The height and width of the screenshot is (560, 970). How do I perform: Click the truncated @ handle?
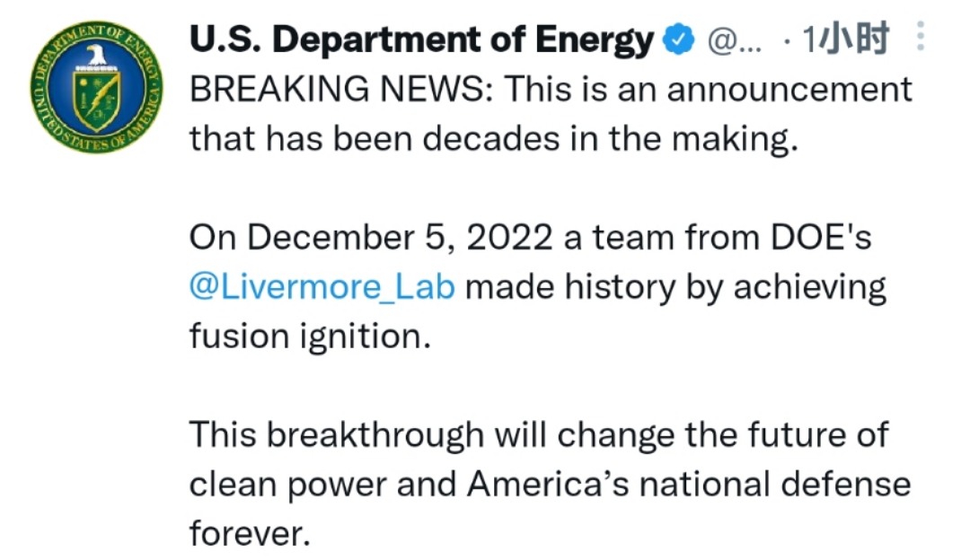coord(735,40)
